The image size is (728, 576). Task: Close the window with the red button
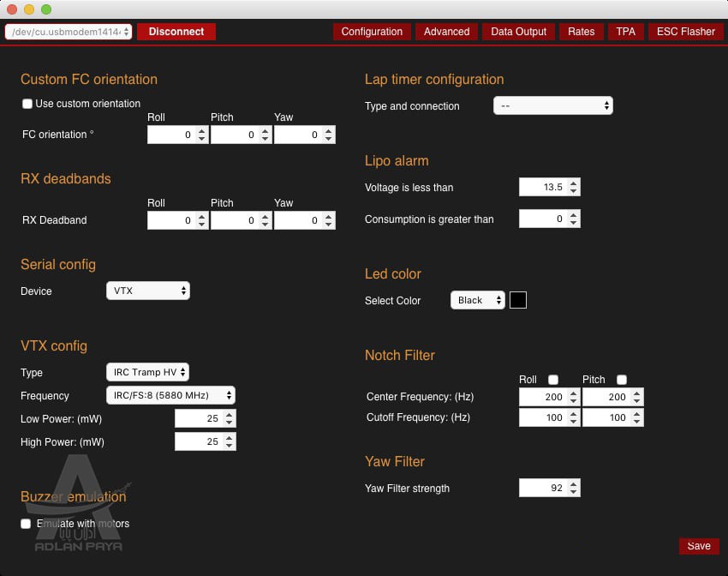tap(12, 9)
